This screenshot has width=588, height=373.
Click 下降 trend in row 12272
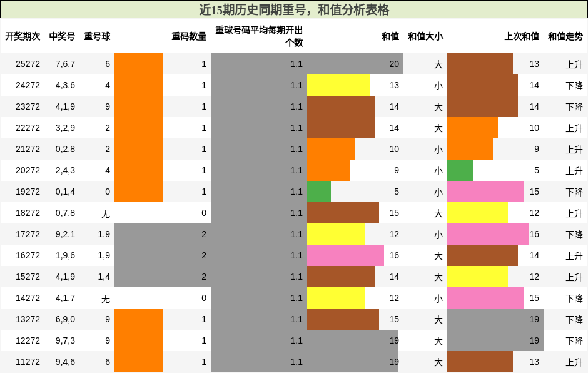(574, 341)
